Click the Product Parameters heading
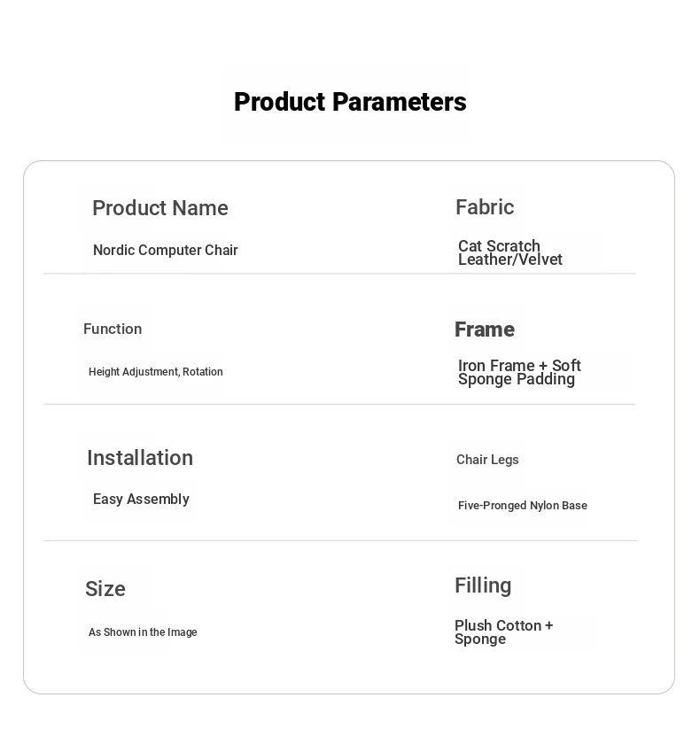 click(350, 102)
